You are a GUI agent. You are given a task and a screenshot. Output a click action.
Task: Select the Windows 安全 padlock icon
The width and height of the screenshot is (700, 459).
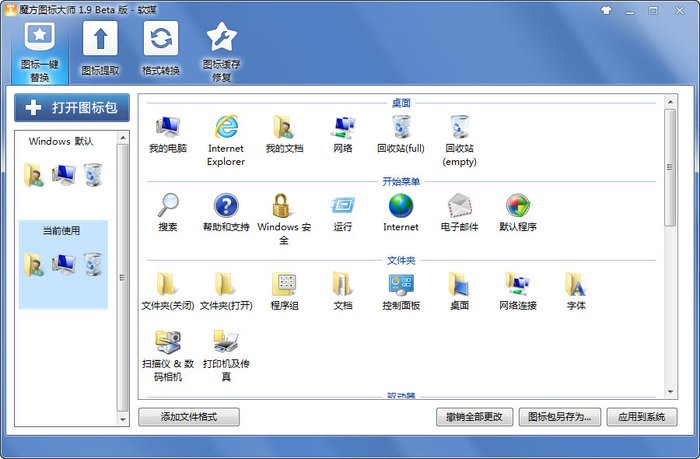click(x=284, y=219)
